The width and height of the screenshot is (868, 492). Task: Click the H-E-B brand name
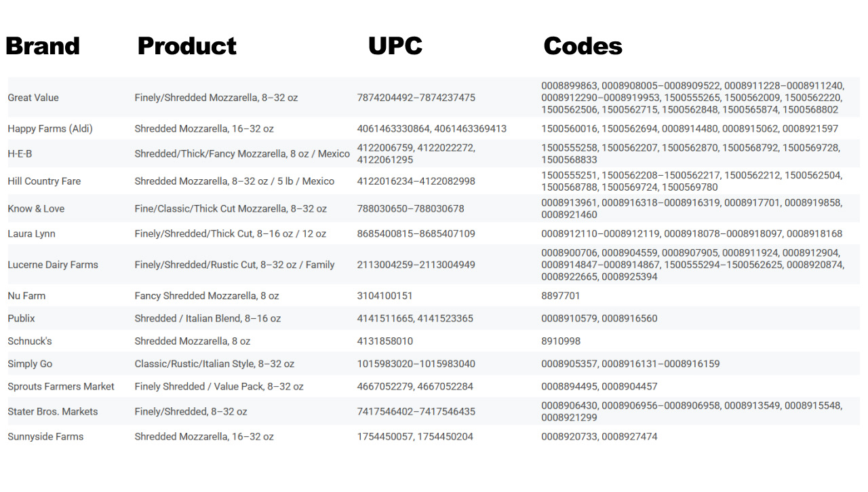click(x=20, y=154)
